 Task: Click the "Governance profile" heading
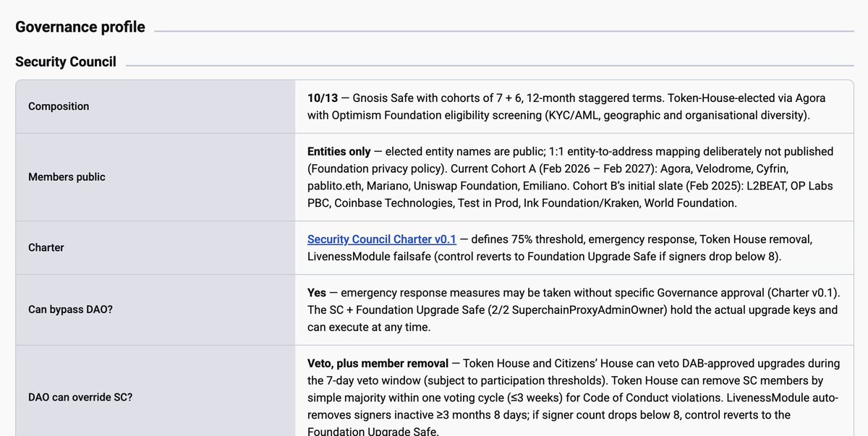[80, 27]
